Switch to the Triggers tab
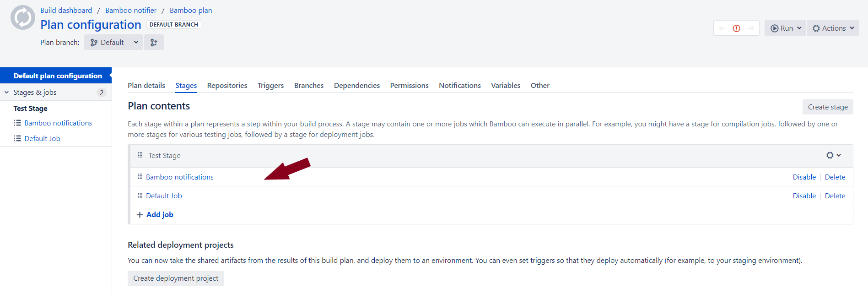The image size is (868, 294). (270, 86)
